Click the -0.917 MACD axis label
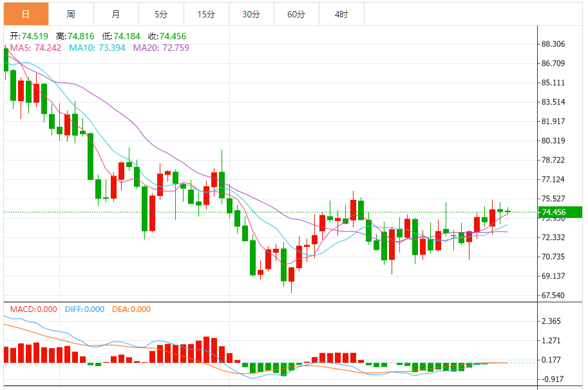The width and height of the screenshot is (588, 390). point(553,379)
